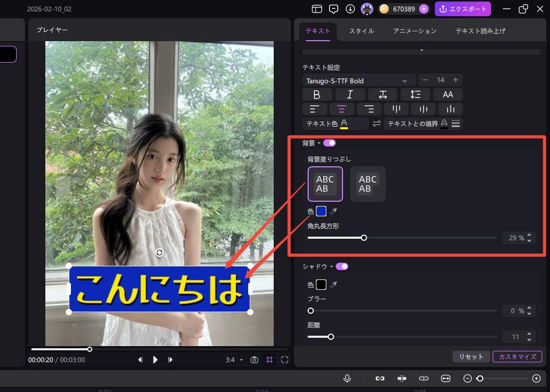The width and height of the screenshot is (550, 392).
Task: Click the Bold text formatting icon
Action: click(x=316, y=94)
